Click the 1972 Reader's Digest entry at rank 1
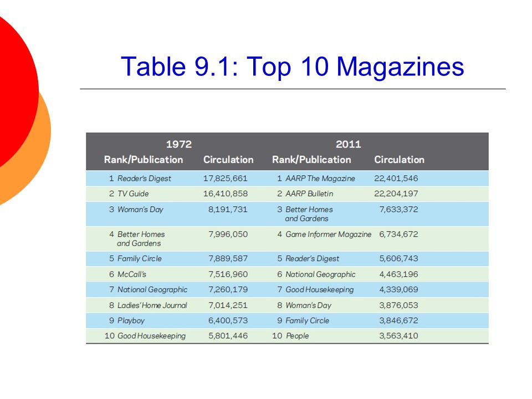The height and width of the screenshot is (399, 532). click(144, 178)
